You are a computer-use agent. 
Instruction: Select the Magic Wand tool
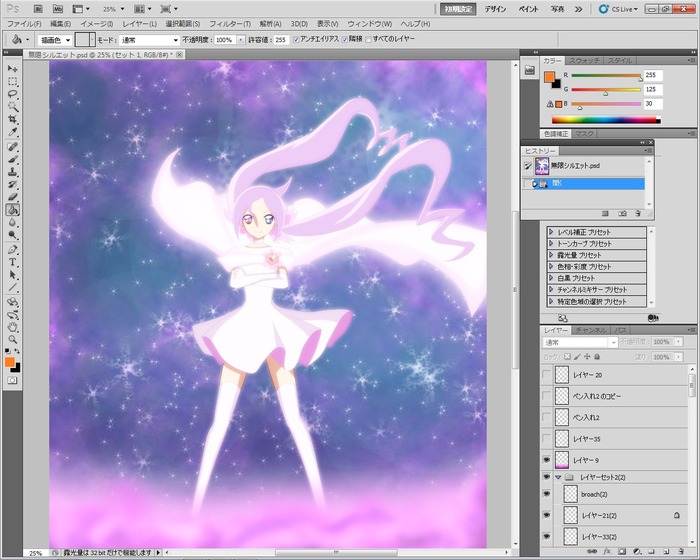(x=12, y=107)
